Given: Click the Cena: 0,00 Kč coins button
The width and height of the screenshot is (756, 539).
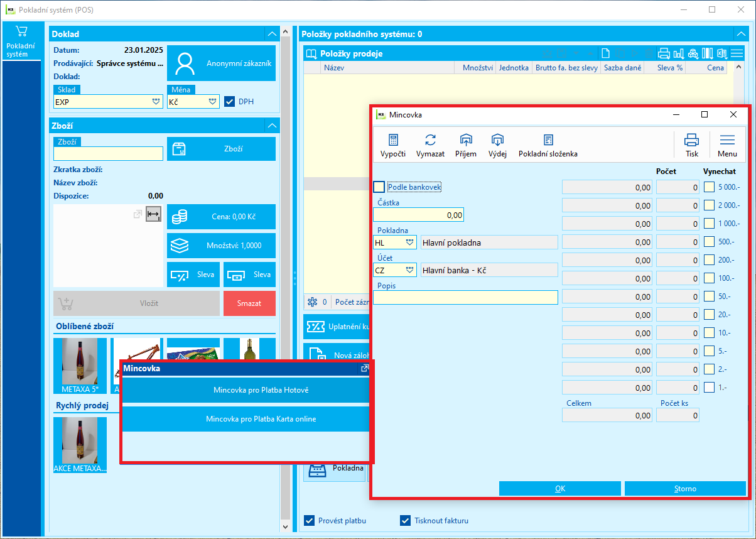Looking at the screenshot, I should (x=221, y=217).
